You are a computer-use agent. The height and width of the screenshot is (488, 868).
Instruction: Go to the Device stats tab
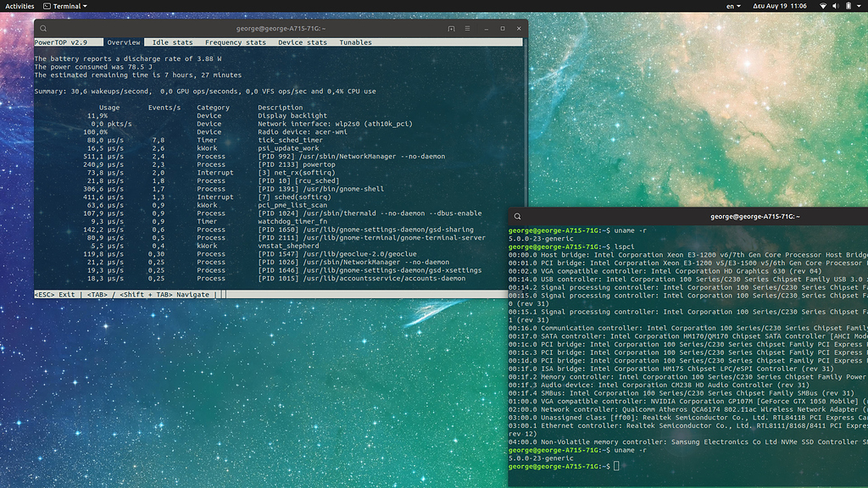(303, 42)
